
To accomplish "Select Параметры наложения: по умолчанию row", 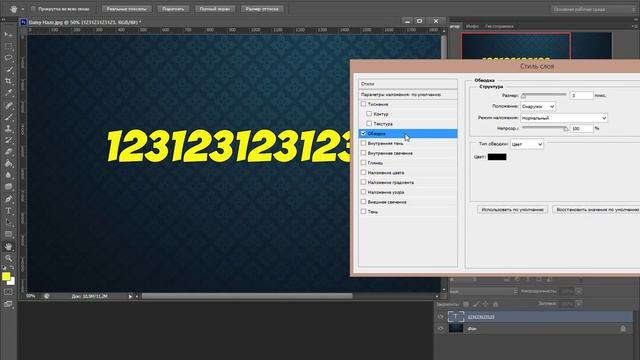I will 408,94.
